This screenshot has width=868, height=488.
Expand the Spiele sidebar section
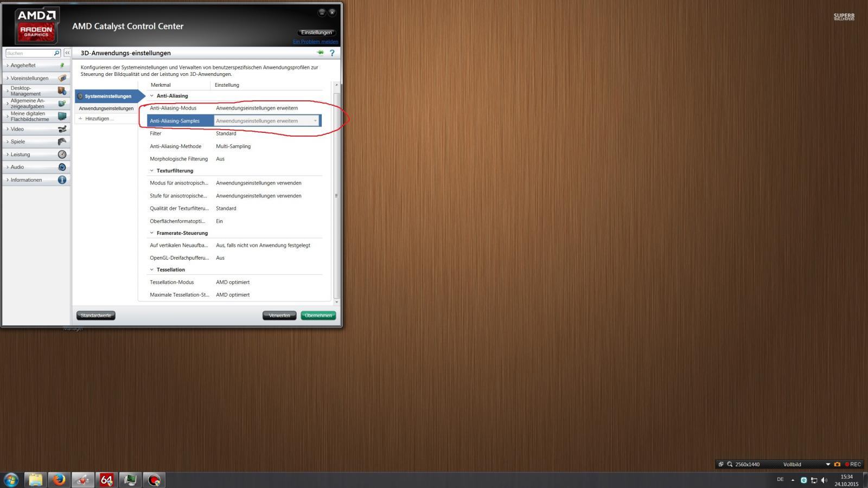pyautogui.click(x=8, y=142)
